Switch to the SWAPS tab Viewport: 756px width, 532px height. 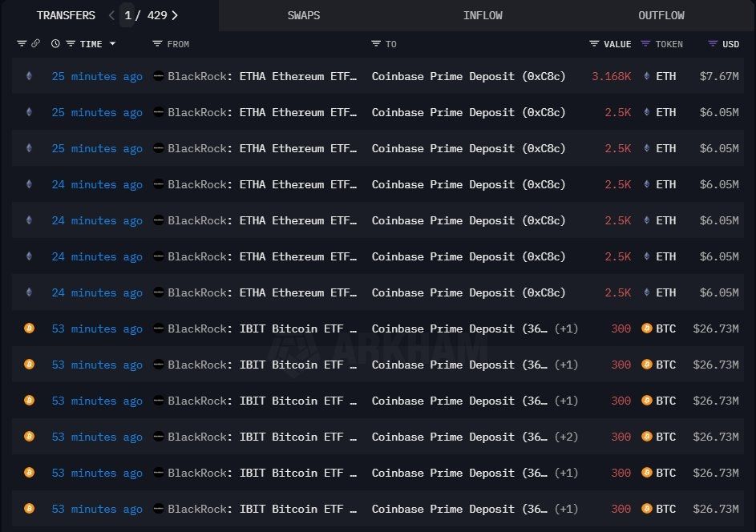[304, 15]
